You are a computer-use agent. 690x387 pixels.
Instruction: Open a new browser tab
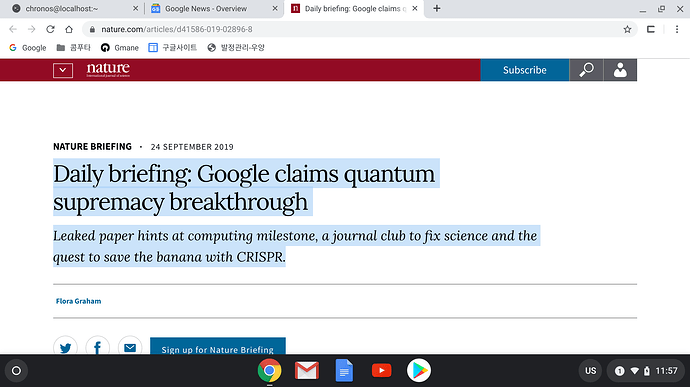pyautogui.click(x=437, y=8)
